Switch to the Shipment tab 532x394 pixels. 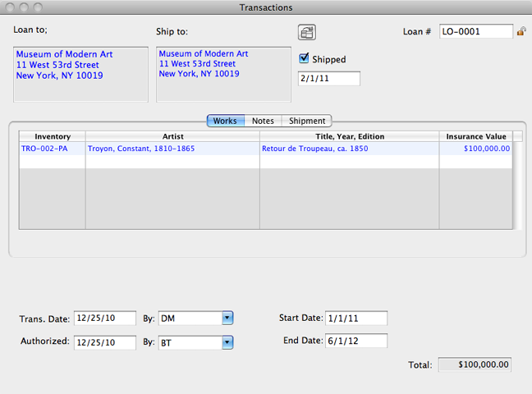point(307,121)
